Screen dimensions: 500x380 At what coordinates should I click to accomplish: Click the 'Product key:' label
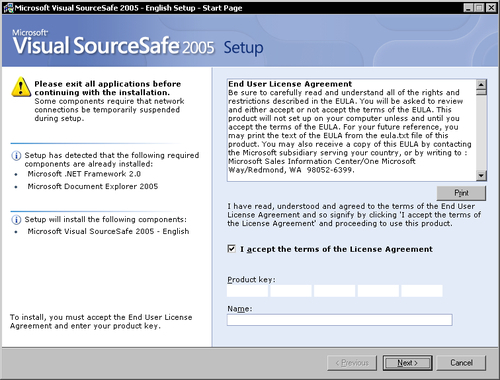251,279
